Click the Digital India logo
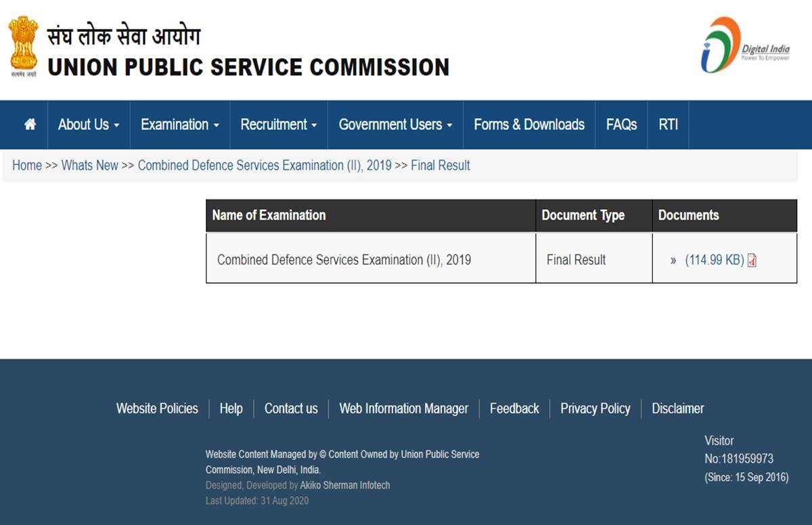The image size is (812, 525). (x=745, y=45)
